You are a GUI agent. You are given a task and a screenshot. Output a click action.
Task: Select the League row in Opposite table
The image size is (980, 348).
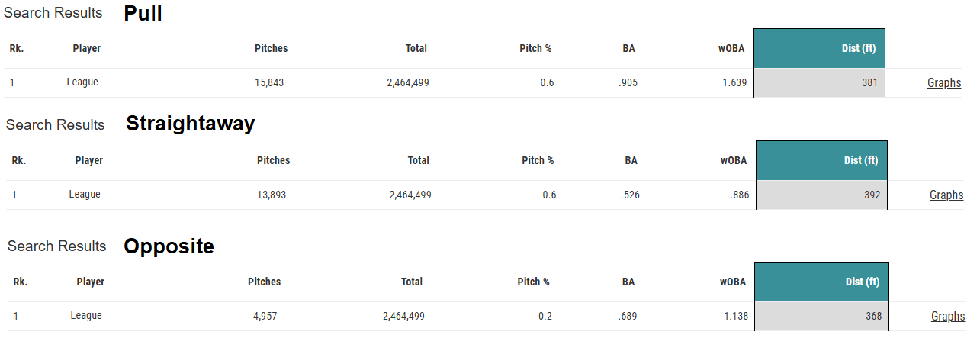(x=86, y=316)
